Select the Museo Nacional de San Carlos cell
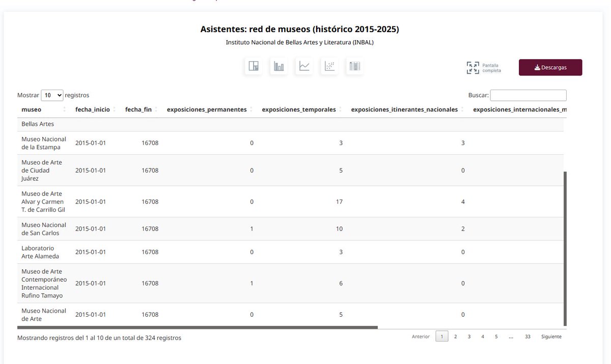The image size is (611, 364). (x=44, y=229)
